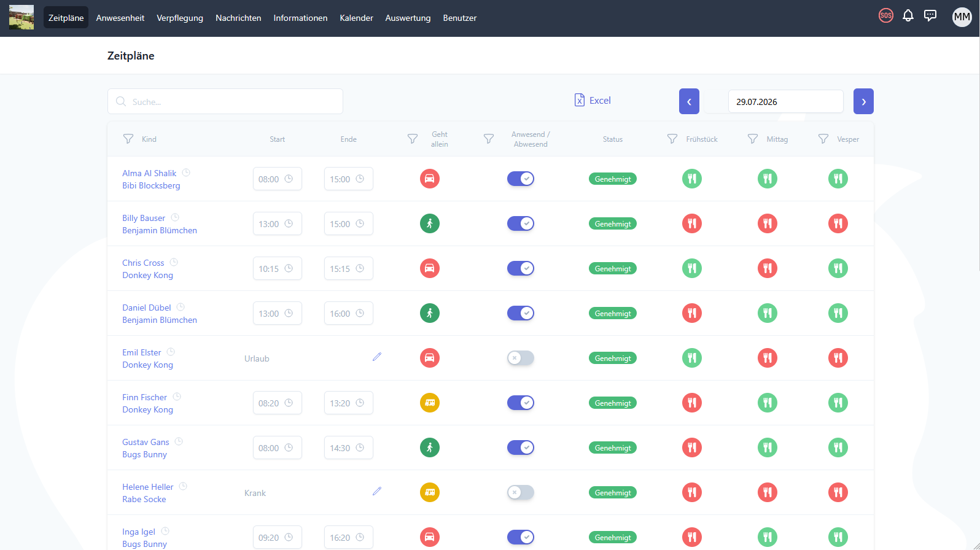Open history clock next to Alma Al Shalik

coord(186,172)
